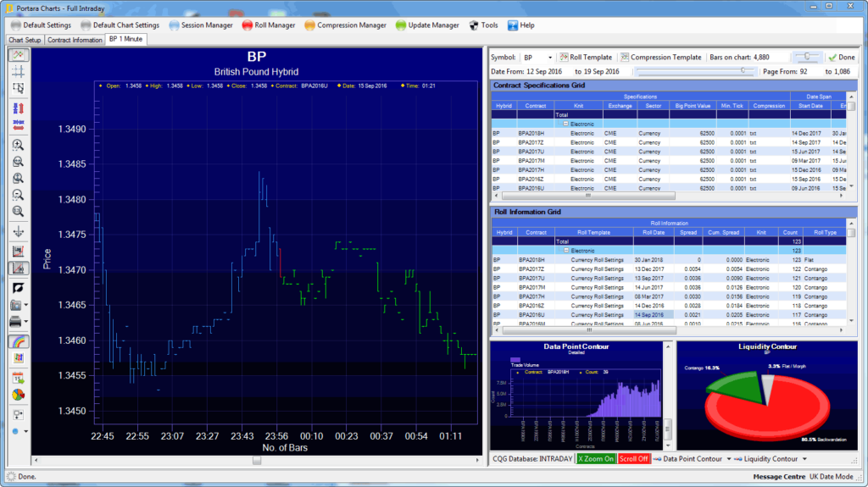868x487 pixels.
Task: Zoom out with the minus magnifier
Action: (19, 195)
